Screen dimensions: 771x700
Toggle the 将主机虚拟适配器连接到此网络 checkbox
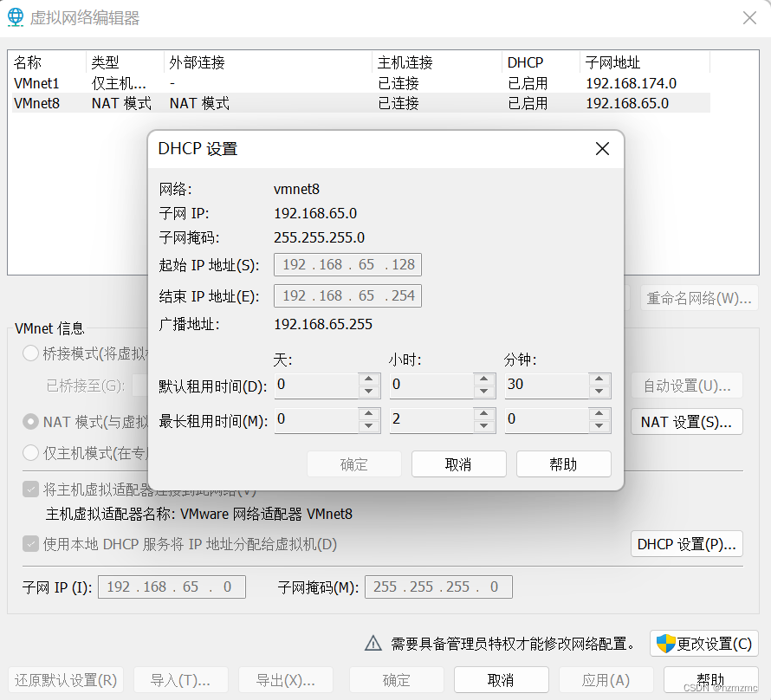tap(29, 487)
